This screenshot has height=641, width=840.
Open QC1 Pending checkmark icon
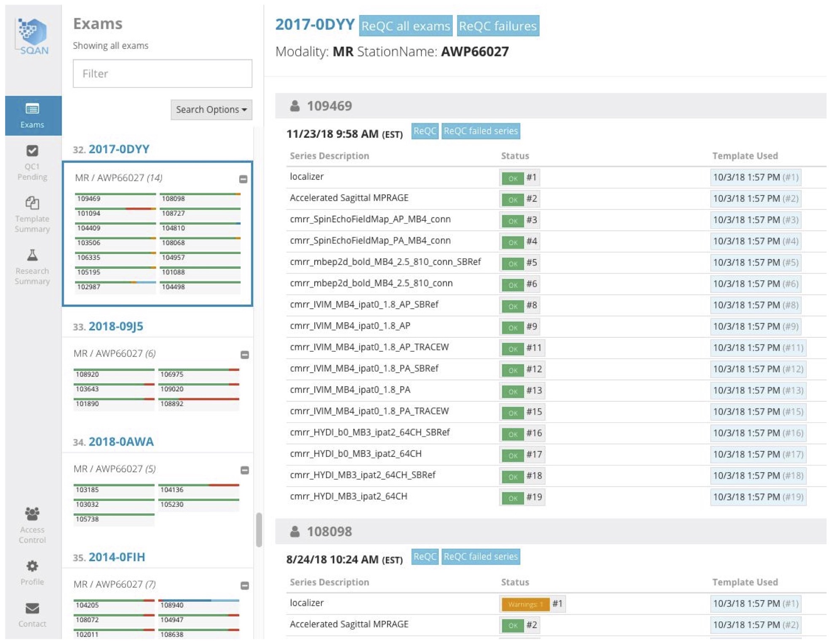[x=32, y=151]
